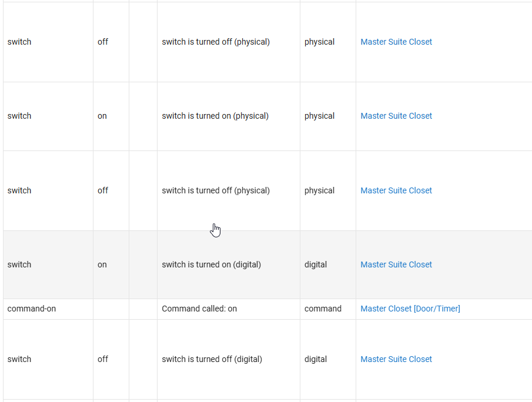This screenshot has width=532, height=402.
Task: Click 'off' value of the digital event
Action: [x=103, y=359]
